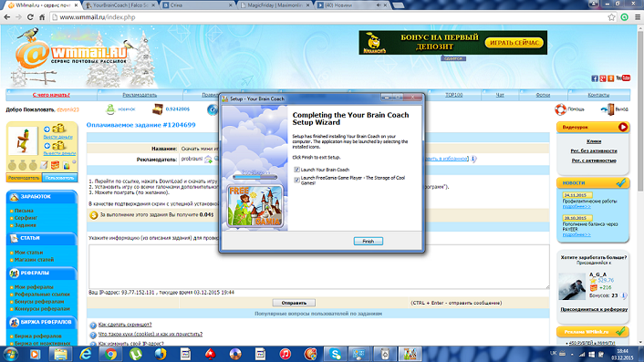This screenshot has width=644, height=362.
Task: Open the Facebook social icon
Action: tap(595, 78)
